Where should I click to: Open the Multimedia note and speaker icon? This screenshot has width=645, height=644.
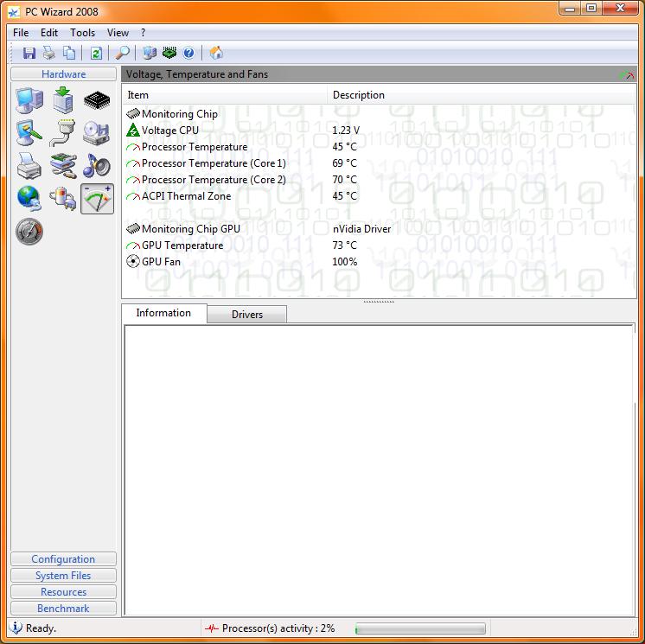[97, 165]
